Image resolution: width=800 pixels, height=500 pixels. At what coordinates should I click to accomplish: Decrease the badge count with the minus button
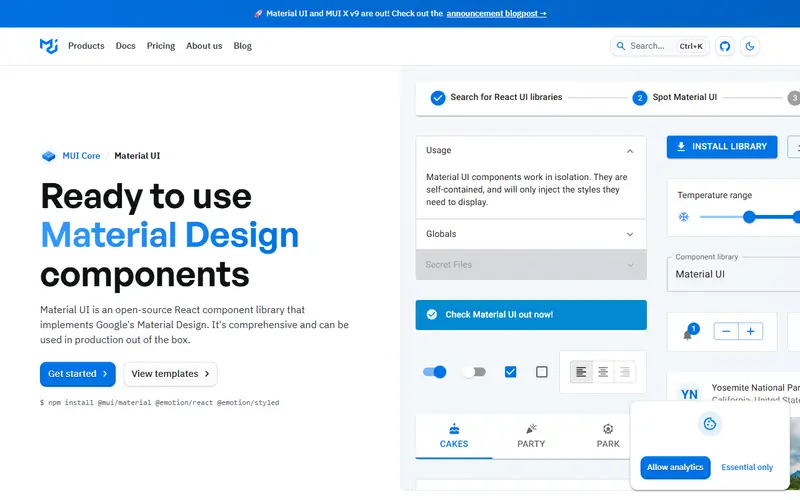pos(726,332)
